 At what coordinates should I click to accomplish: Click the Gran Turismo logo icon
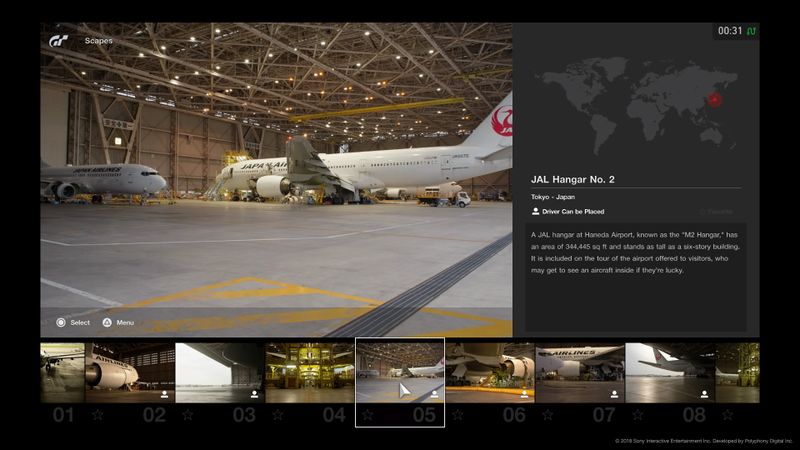click(59, 41)
